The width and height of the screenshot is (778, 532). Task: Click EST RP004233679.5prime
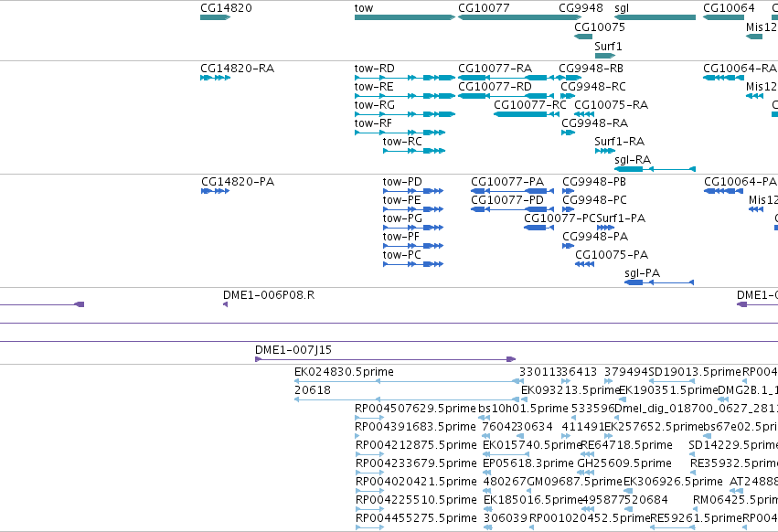(x=369, y=473)
